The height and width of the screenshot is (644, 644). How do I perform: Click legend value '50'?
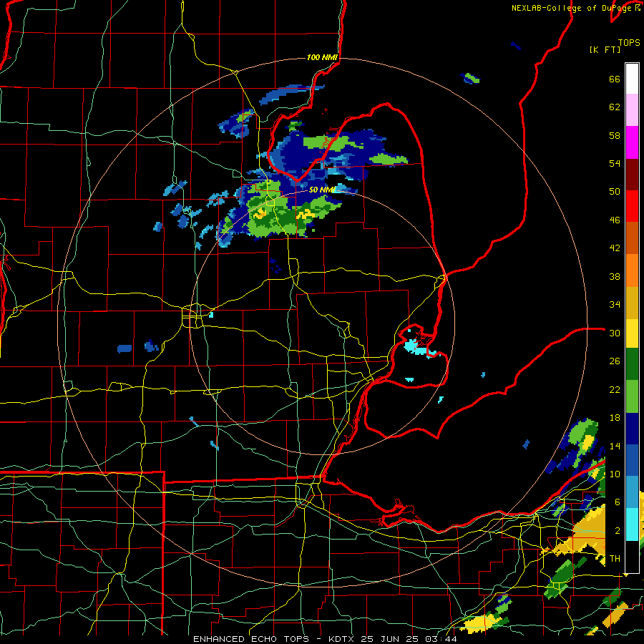click(615, 192)
